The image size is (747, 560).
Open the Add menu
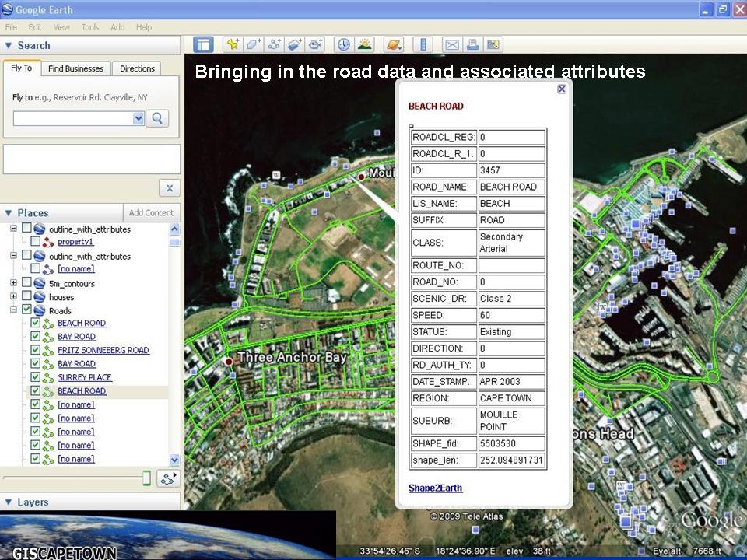117,27
